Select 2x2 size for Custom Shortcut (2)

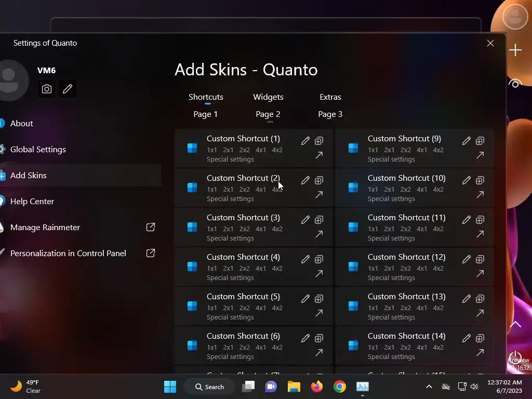(244, 189)
